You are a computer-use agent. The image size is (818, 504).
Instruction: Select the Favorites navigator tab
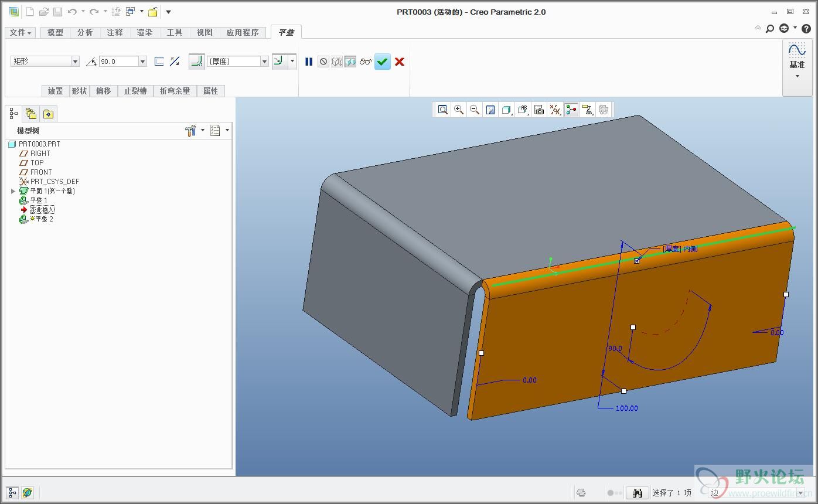(48, 114)
